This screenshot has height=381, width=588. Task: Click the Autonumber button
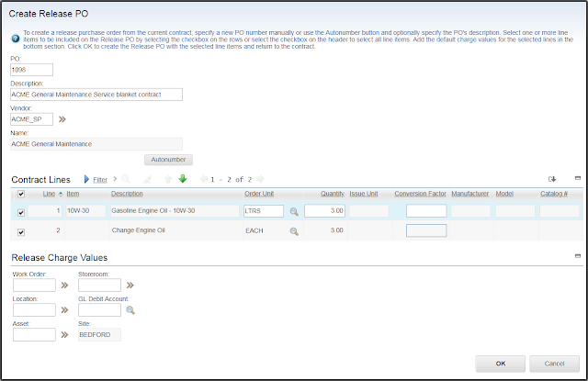pos(168,160)
